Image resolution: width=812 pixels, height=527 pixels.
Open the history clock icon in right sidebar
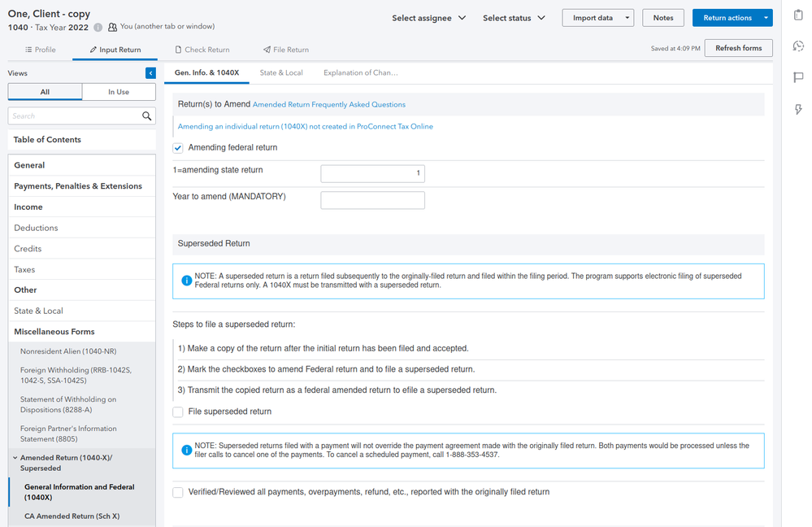pos(798,46)
